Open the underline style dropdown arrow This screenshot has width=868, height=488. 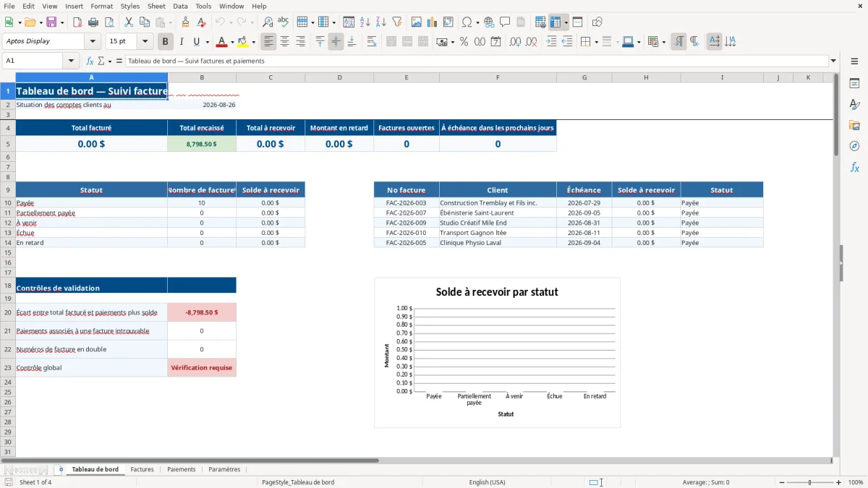[x=207, y=42]
